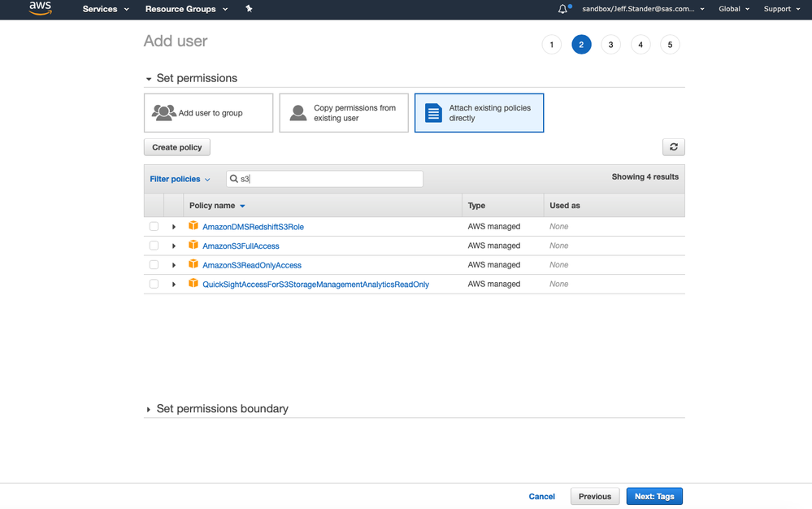Viewport: 812px width, 509px height.
Task: Click the AWS logo icon
Action: tap(40, 9)
